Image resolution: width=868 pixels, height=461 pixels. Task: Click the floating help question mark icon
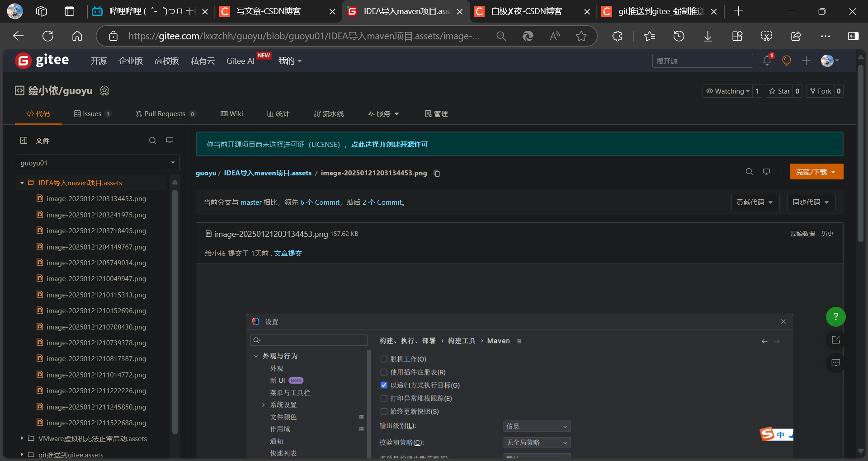[835, 317]
